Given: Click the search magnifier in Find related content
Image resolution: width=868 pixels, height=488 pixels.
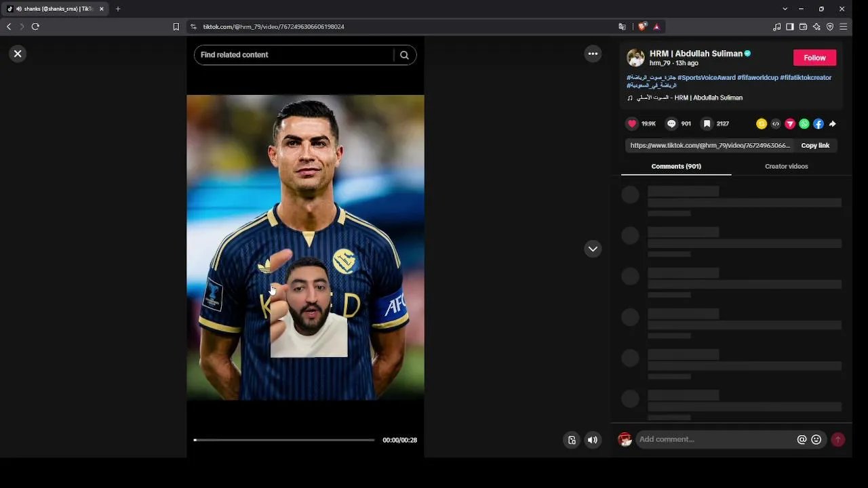Looking at the screenshot, I should tap(404, 55).
